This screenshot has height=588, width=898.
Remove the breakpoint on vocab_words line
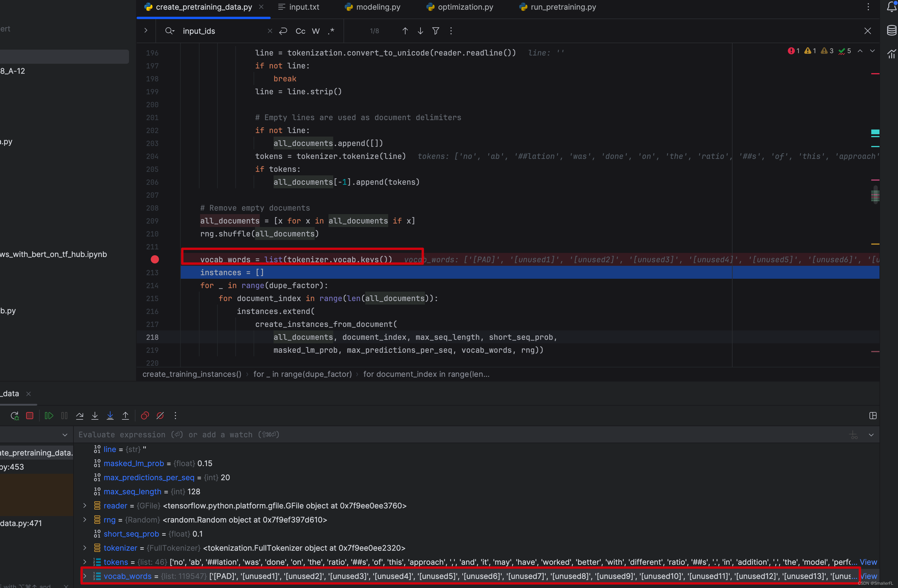pos(155,259)
